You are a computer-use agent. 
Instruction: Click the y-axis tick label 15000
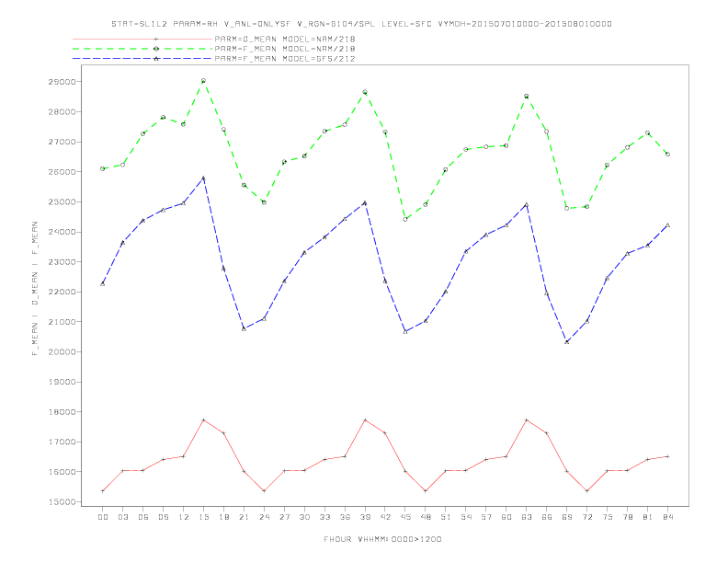(x=62, y=502)
